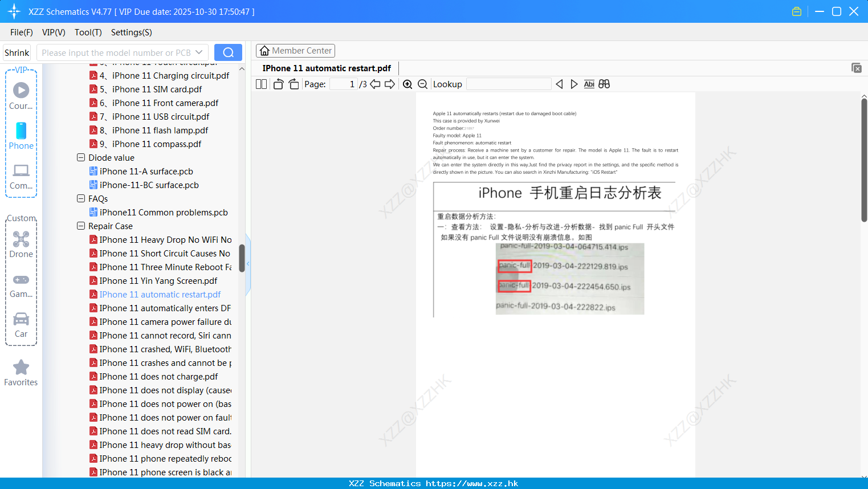Find previous lookup result triangle

559,84
